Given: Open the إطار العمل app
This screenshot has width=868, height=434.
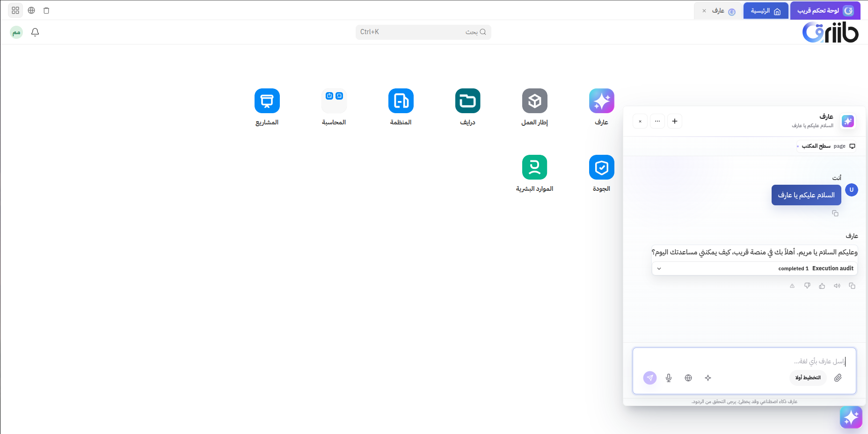Looking at the screenshot, I should coord(534,101).
